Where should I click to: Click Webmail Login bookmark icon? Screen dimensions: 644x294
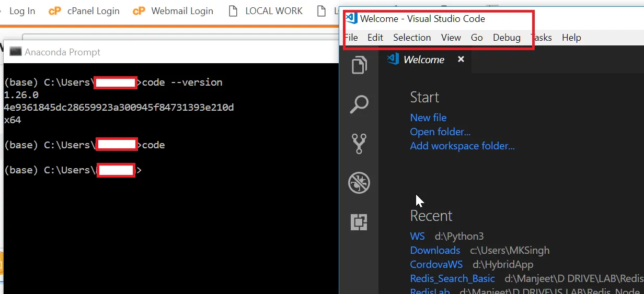click(139, 10)
